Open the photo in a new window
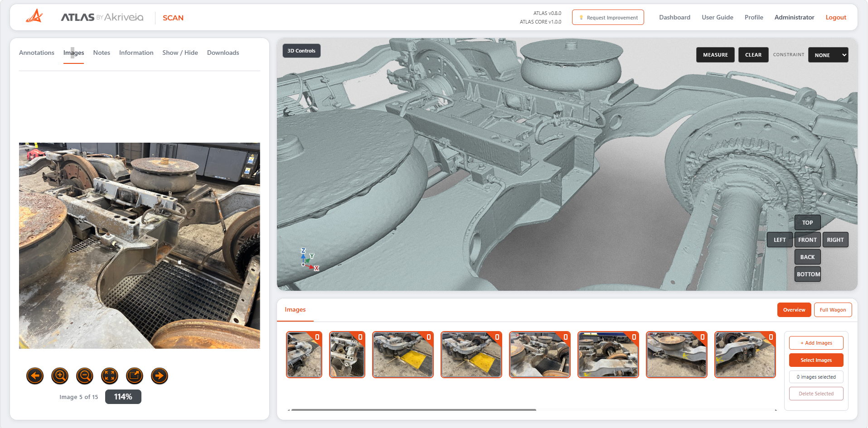The height and width of the screenshot is (428, 868). tap(135, 375)
